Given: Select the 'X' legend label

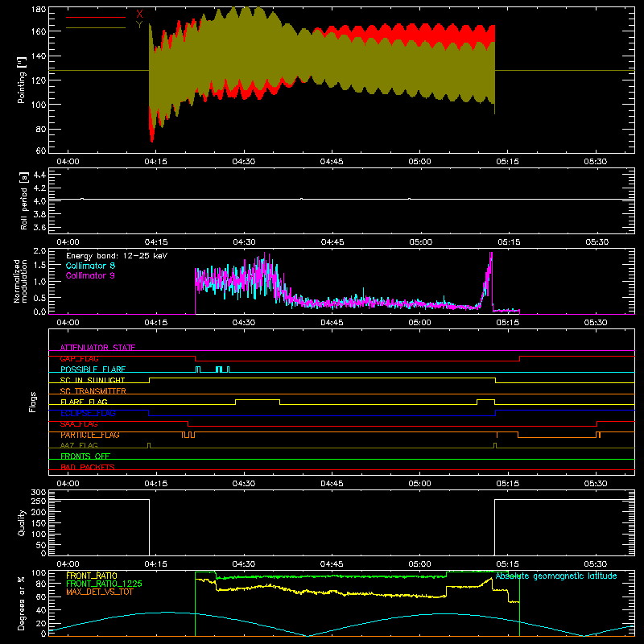Looking at the screenshot, I should (139, 14).
